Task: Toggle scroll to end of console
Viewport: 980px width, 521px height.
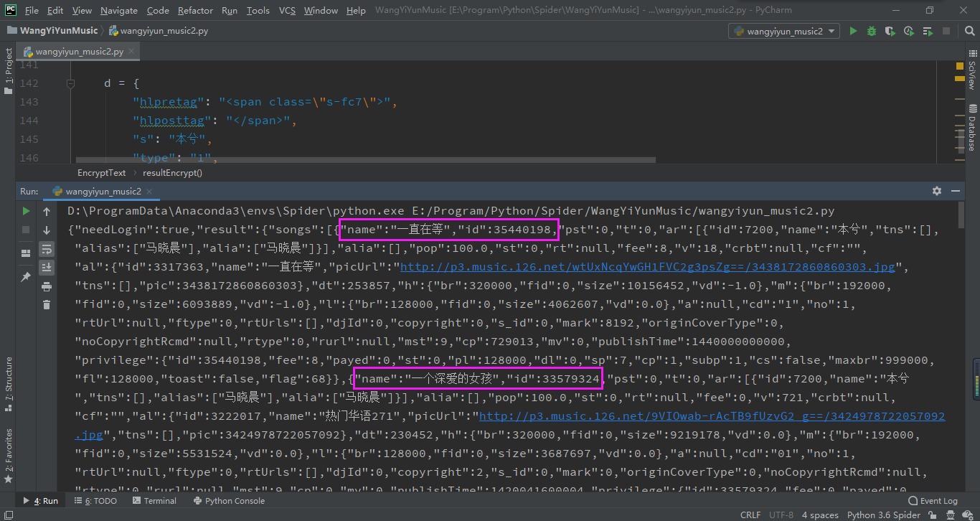Action: tap(47, 267)
